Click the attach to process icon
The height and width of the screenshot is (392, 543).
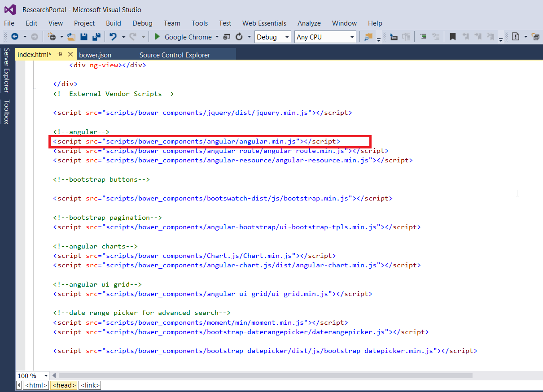[x=393, y=37]
